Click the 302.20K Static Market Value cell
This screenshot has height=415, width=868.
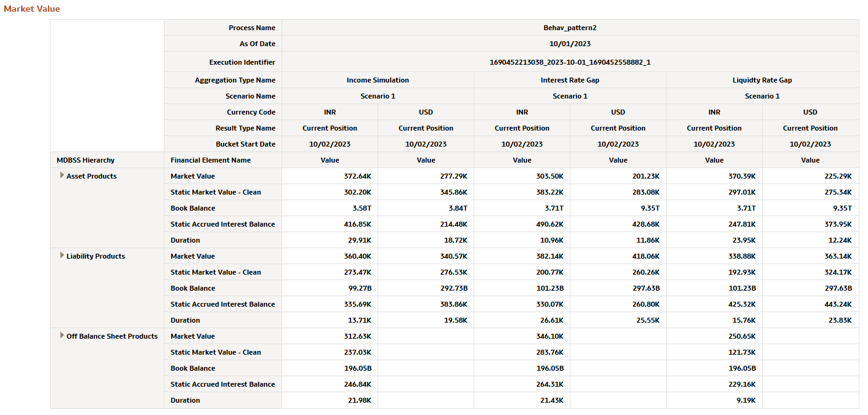click(330, 192)
